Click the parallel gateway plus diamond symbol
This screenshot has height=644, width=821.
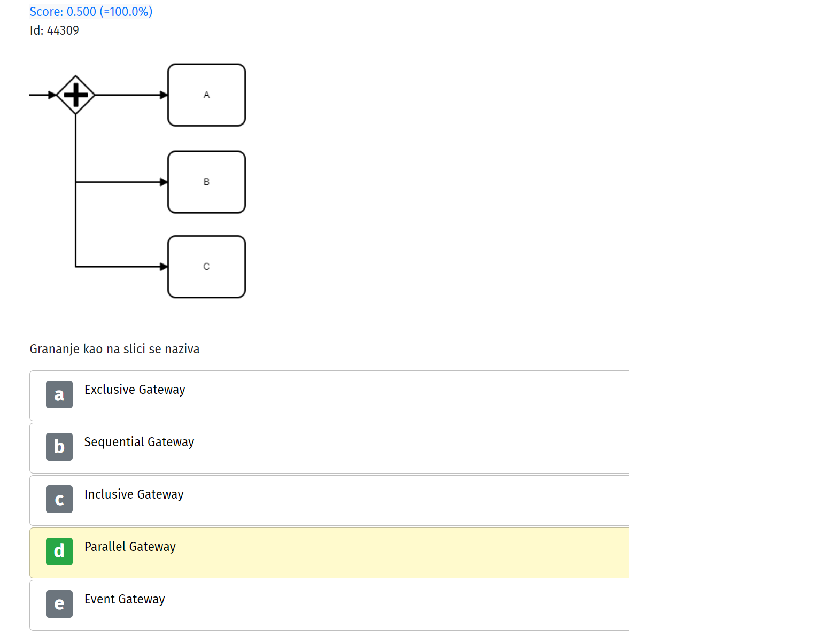click(75, 95)
